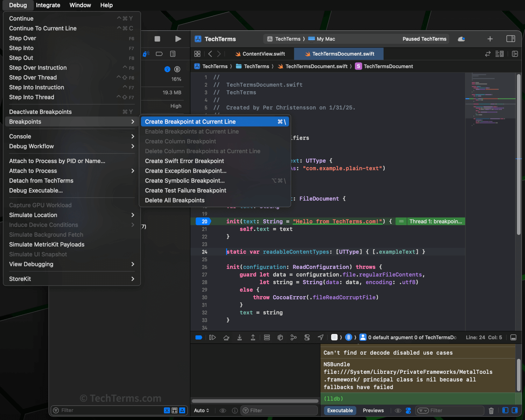Expand the Attach to Process submenu
The width and height of the screenshot is (525, 420).
72,171
